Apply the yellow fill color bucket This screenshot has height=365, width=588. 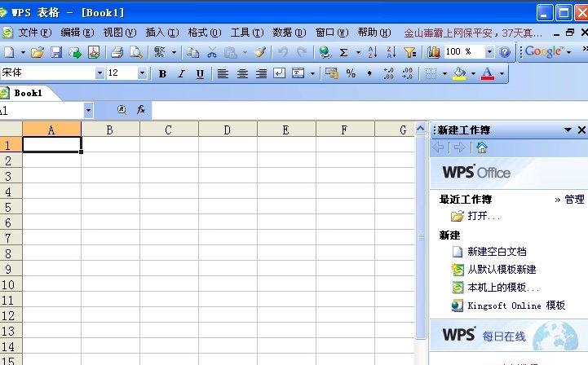point(460,73)
